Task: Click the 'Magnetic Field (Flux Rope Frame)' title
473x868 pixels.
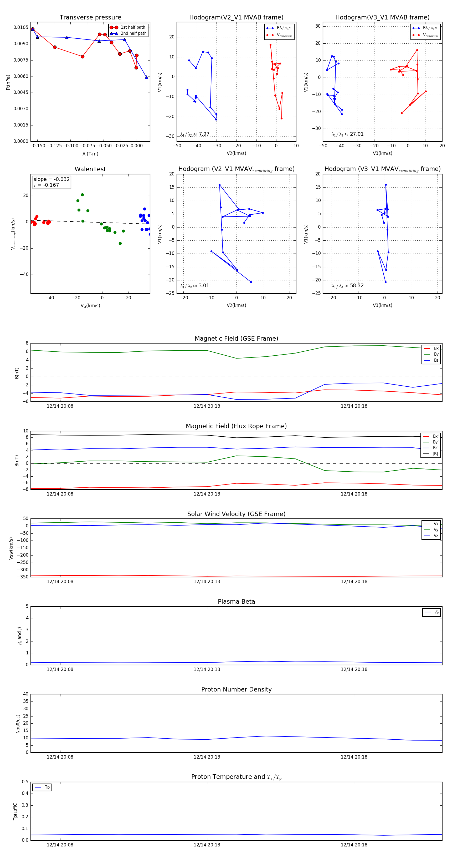Action: point(236,426)
